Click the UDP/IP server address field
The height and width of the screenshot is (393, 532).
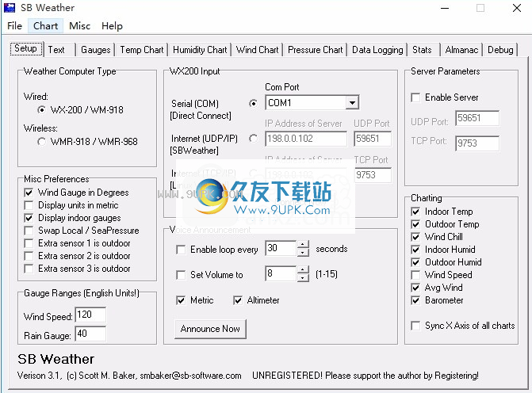click(x=306, y=139)
